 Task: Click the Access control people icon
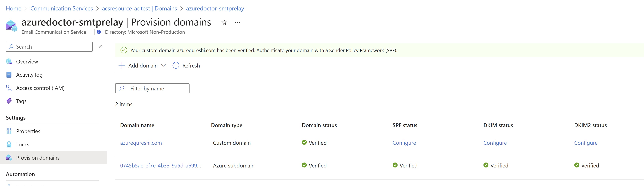pyautogui.click(x=9, y=88)
